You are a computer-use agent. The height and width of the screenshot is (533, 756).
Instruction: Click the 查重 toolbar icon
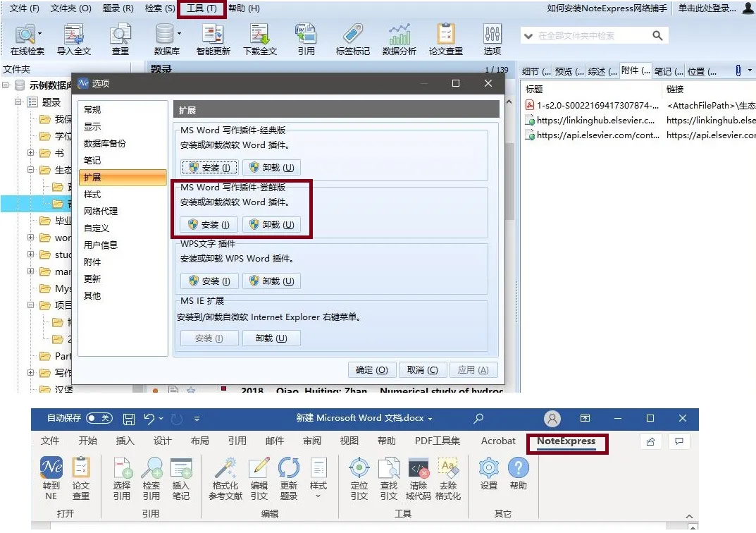[120, 39]
